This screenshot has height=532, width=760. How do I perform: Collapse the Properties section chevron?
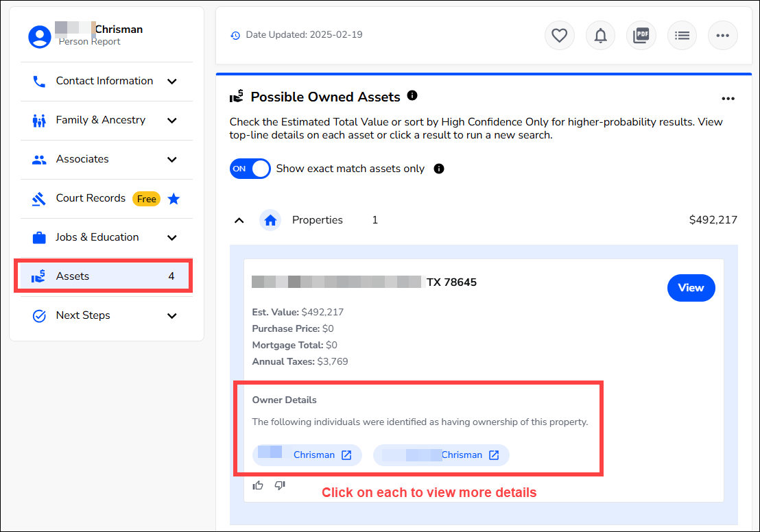point(239,221)
